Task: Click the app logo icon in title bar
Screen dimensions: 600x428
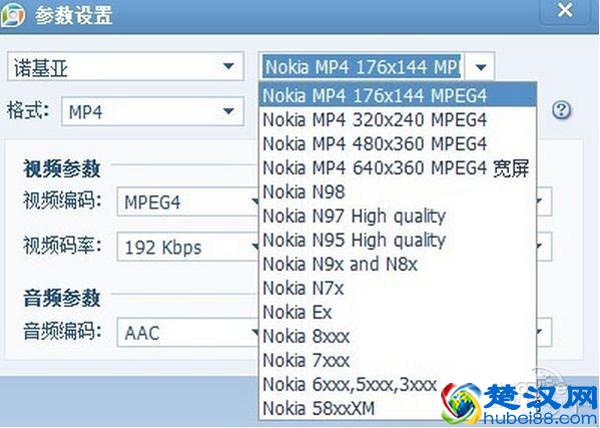Action: (18, 15)
